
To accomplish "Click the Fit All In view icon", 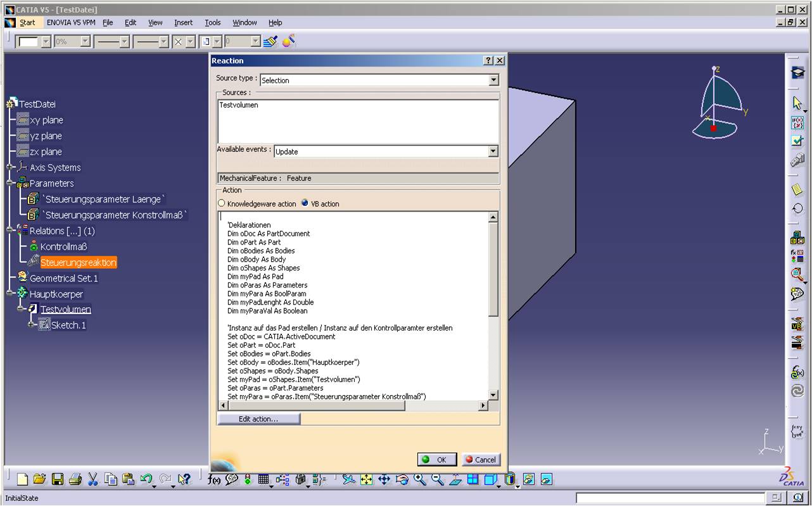I will pos(366,479).
